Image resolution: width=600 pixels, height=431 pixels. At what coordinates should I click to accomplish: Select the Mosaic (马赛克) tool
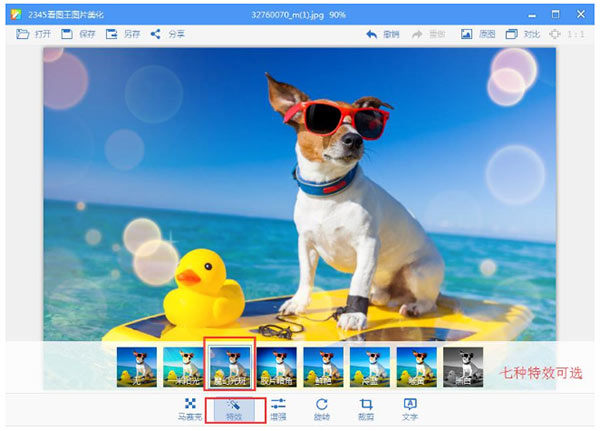tap(190, 409)
